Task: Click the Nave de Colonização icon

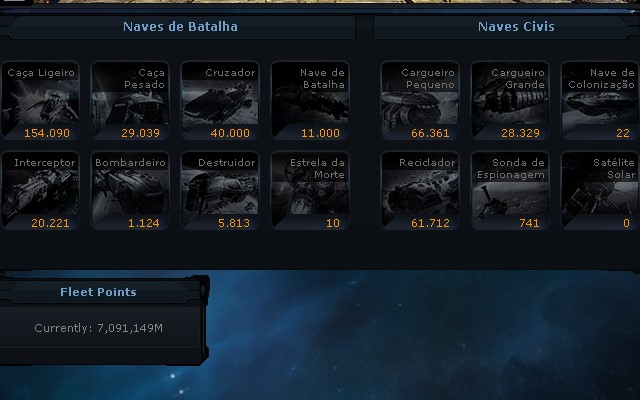Action: pos(600,100)
